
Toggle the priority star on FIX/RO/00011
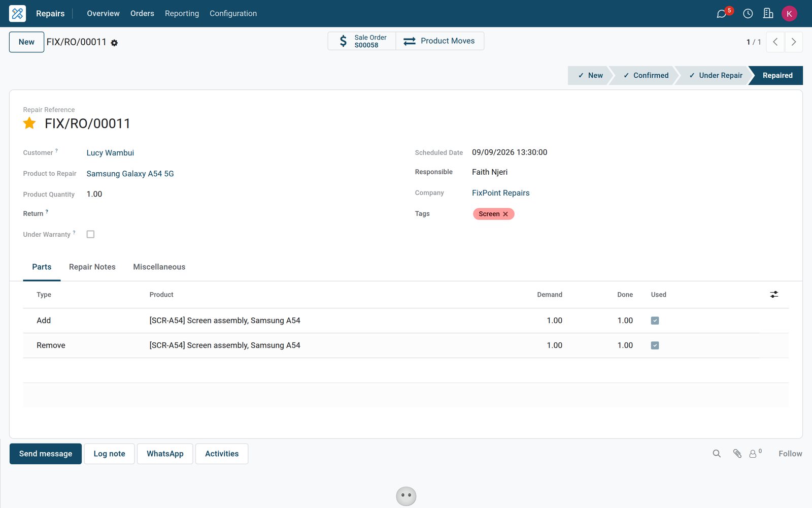coord(29,123)
